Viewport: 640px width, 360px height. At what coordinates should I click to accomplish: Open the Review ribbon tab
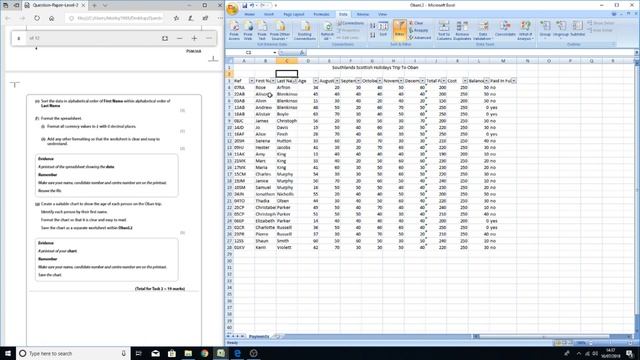[362, 14]
